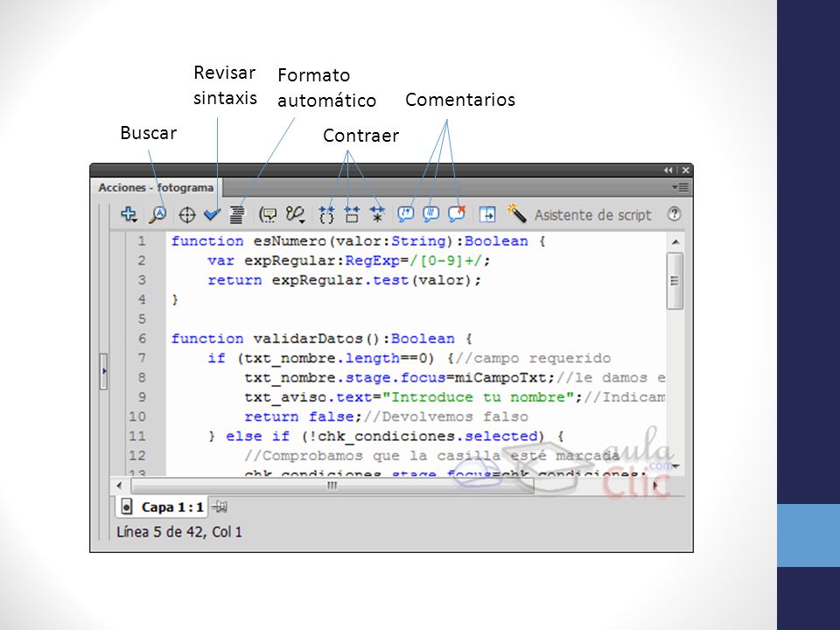Screen dimensions: 840x630
Task: Click the horizontal scrollbar left arrow
Action: (120, 486)
